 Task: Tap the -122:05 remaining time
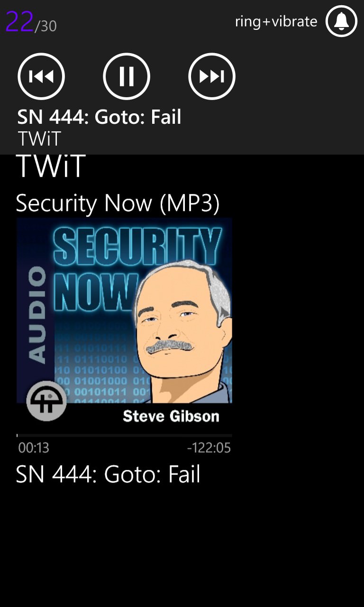(209, 448)
